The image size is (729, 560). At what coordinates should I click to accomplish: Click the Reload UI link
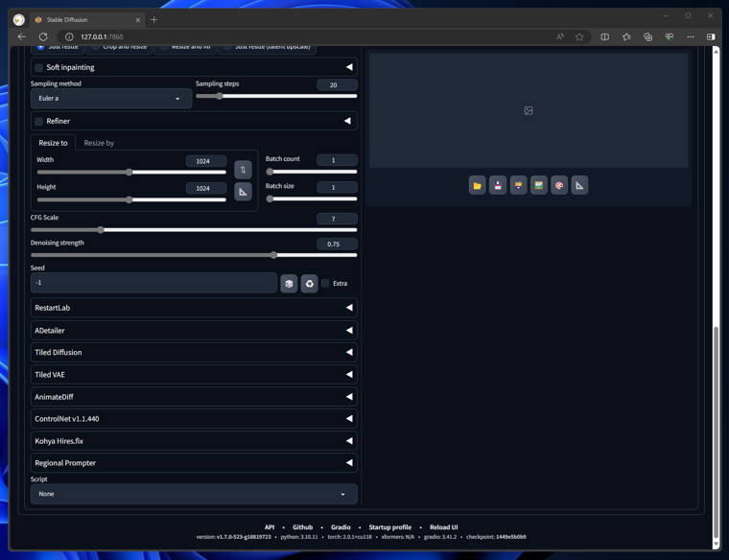click(x=443, y=527)
